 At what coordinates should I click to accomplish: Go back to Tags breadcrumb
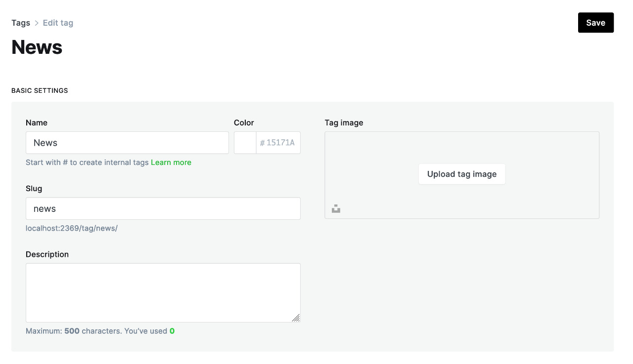pos(21,23)
